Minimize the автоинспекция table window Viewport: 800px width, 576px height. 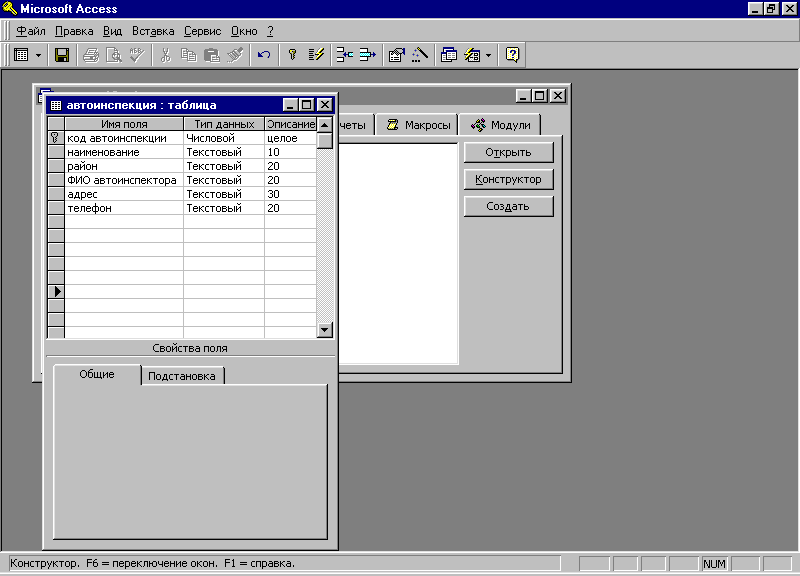pos(290,105)
